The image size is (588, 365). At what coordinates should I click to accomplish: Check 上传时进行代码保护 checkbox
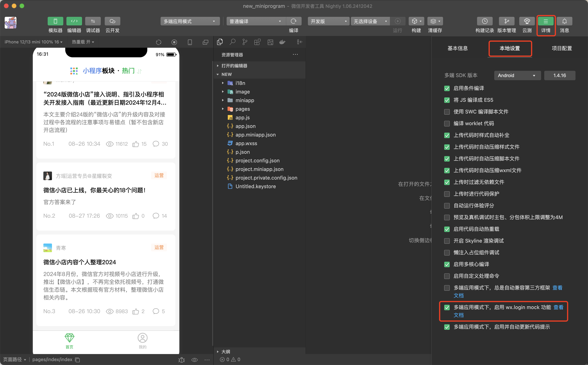447,194
